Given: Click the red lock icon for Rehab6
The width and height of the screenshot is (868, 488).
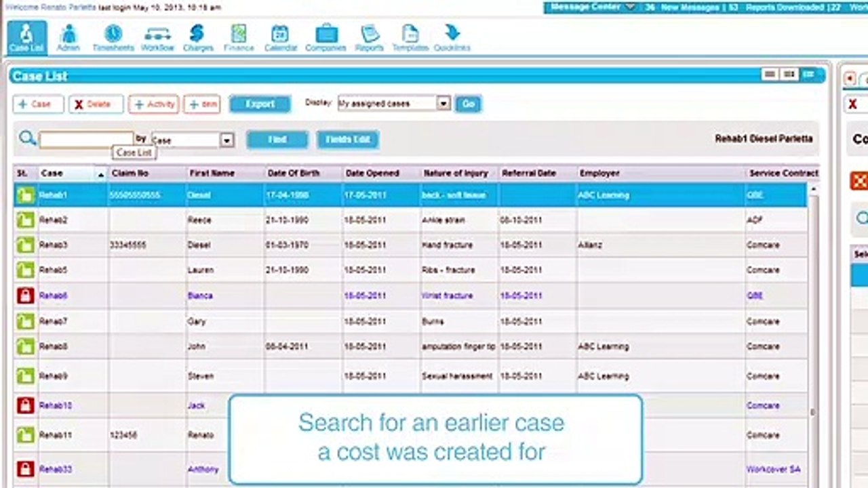Looking at the screenshot, I should [25, 296].
